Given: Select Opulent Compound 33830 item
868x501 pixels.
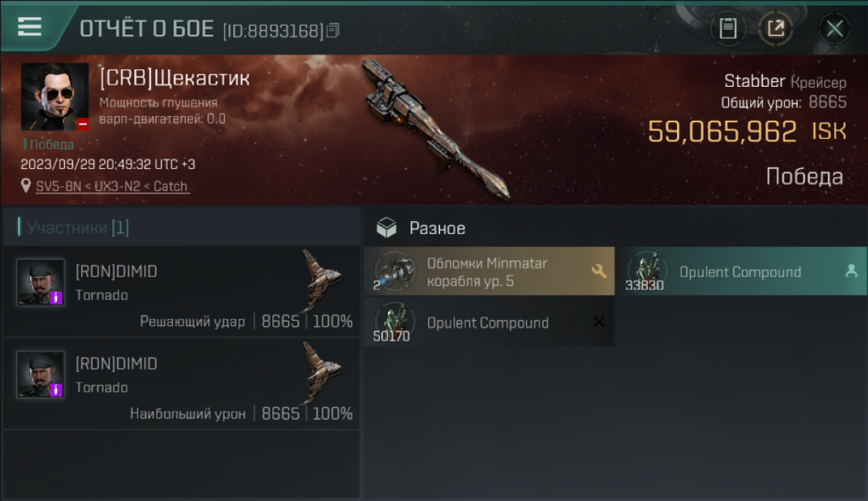Looking at the screenshot, I should [x=741, y=271].
